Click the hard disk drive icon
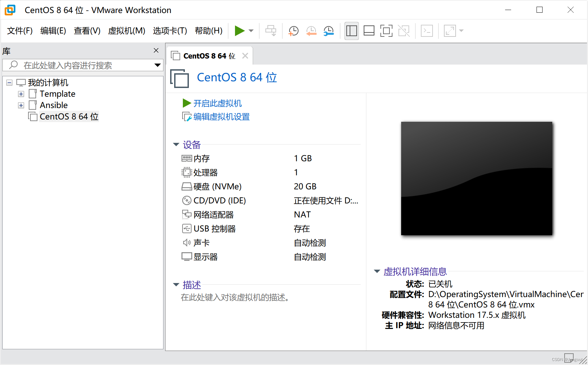588x365 pixels. (187, 186)
